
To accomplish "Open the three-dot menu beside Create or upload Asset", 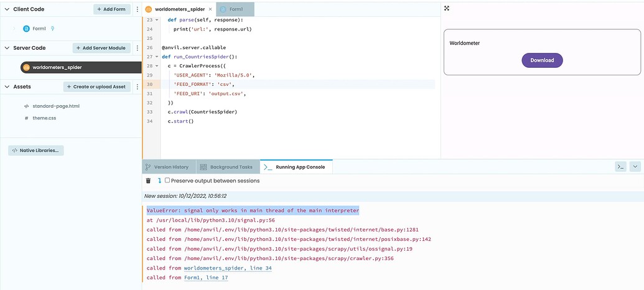I will coord(137,87).
